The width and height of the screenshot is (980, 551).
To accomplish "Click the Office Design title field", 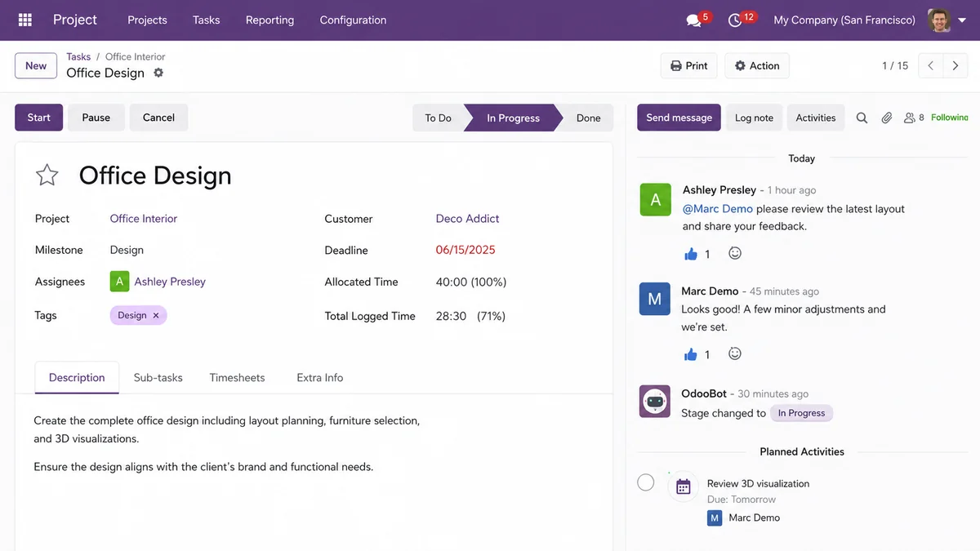I will [155, 176].
